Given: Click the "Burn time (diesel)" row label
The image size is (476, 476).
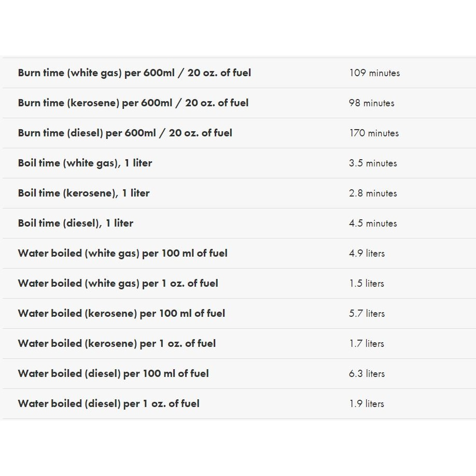Looking at the screenshot, I should [125, 133].
